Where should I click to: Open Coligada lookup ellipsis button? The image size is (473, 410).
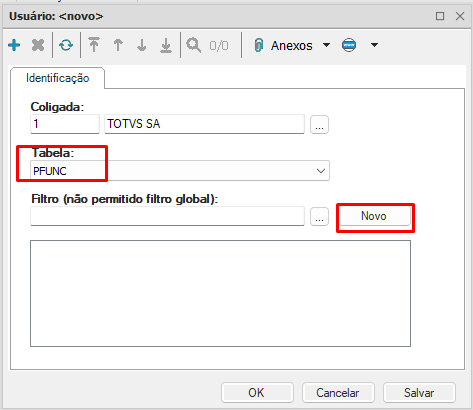(x=319, y=125)
